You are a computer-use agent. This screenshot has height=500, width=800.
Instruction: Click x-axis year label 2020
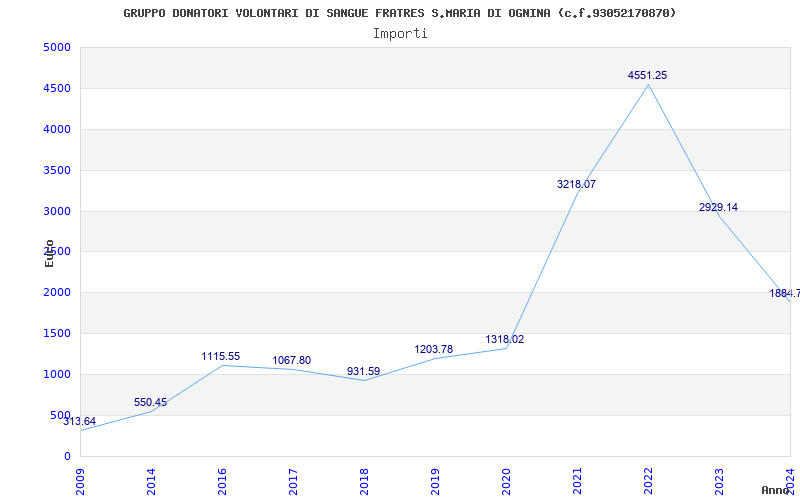[506, 481]
